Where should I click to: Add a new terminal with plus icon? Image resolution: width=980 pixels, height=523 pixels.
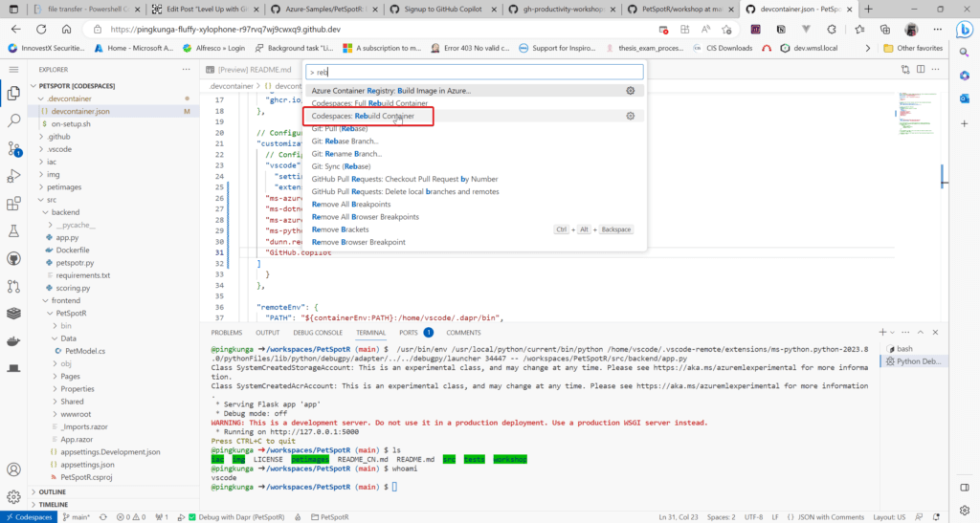[x=881, y=332]
